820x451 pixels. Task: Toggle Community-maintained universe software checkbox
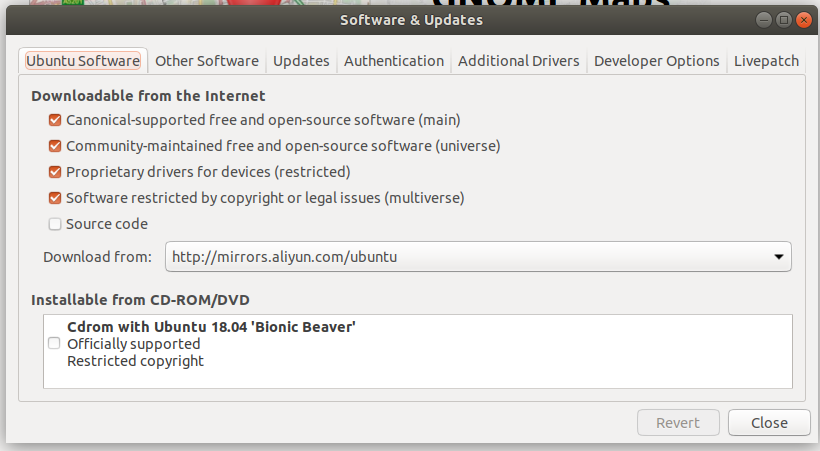55,146
